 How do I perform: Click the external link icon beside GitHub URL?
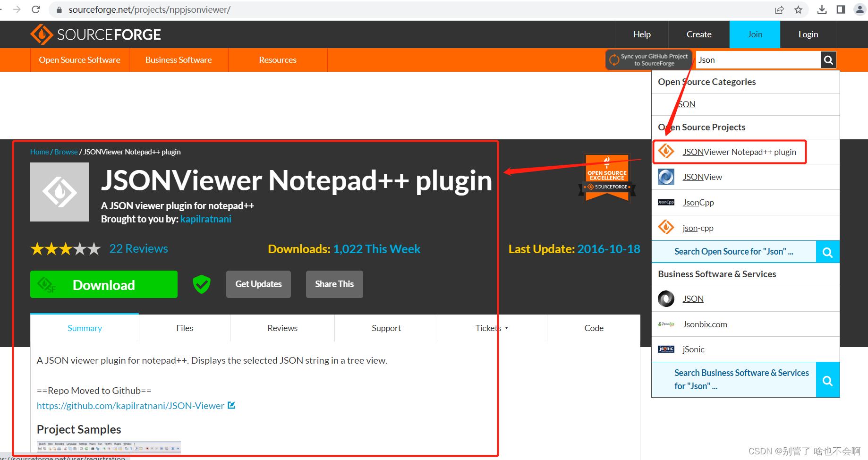pos(231,405)
